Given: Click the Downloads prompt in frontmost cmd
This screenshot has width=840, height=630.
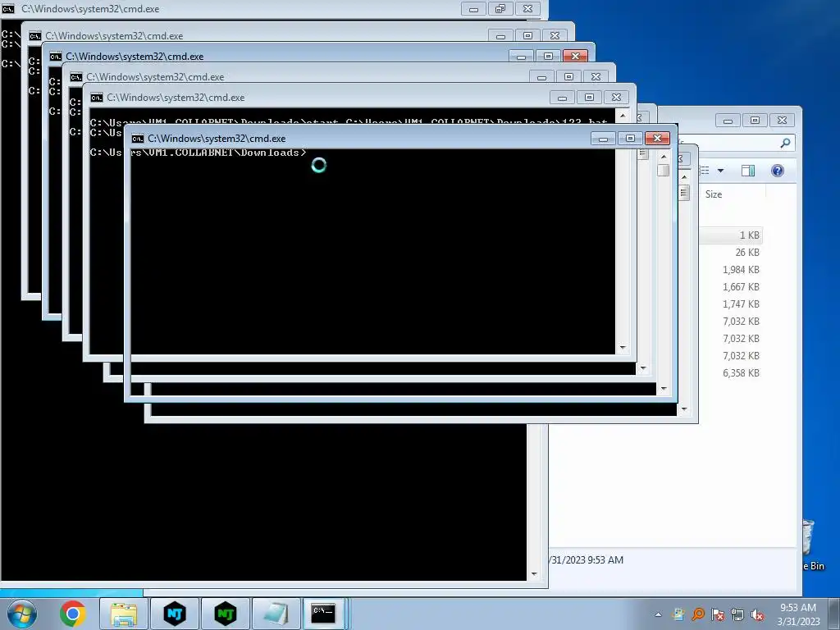Looking at the screenshot, I should (x=218, y=153).
